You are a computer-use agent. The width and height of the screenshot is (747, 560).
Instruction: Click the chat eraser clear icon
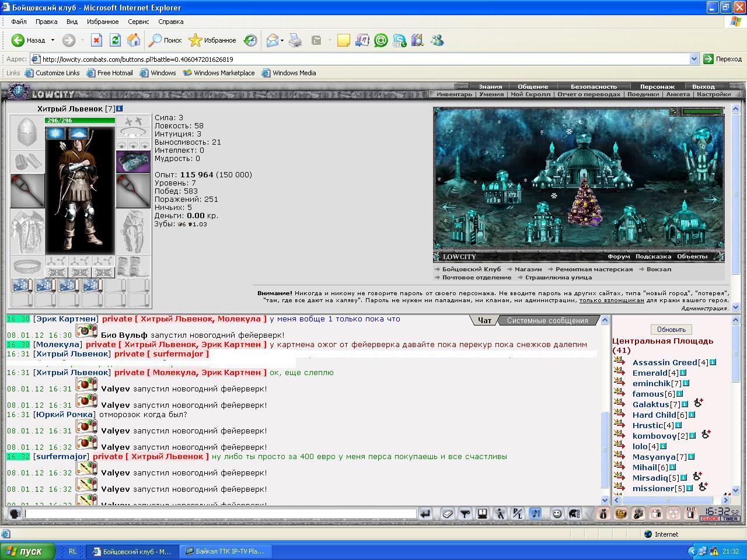pos(448,513)
